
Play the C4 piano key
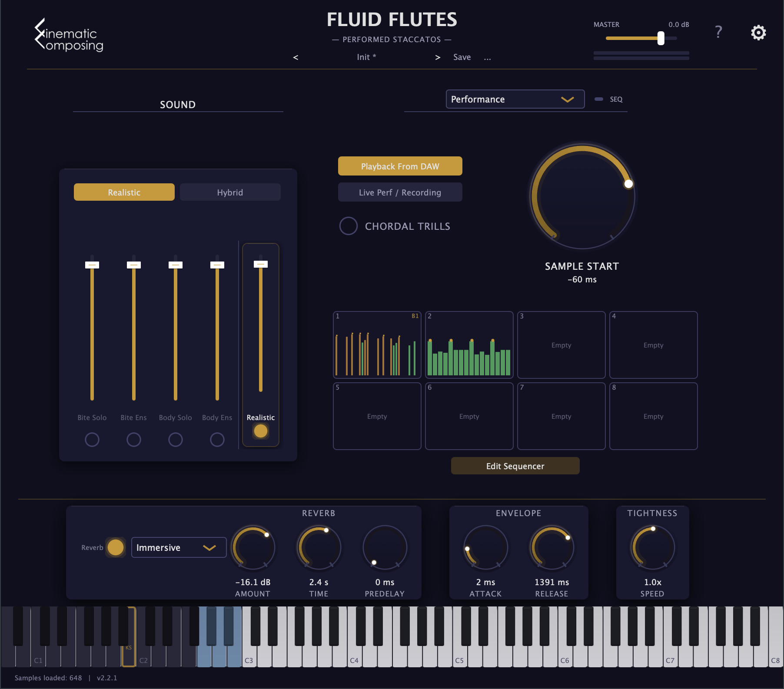point(355,657)
